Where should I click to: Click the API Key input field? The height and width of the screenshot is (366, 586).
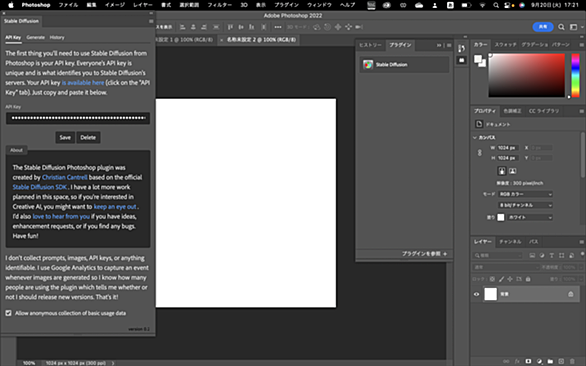[78, 118]
